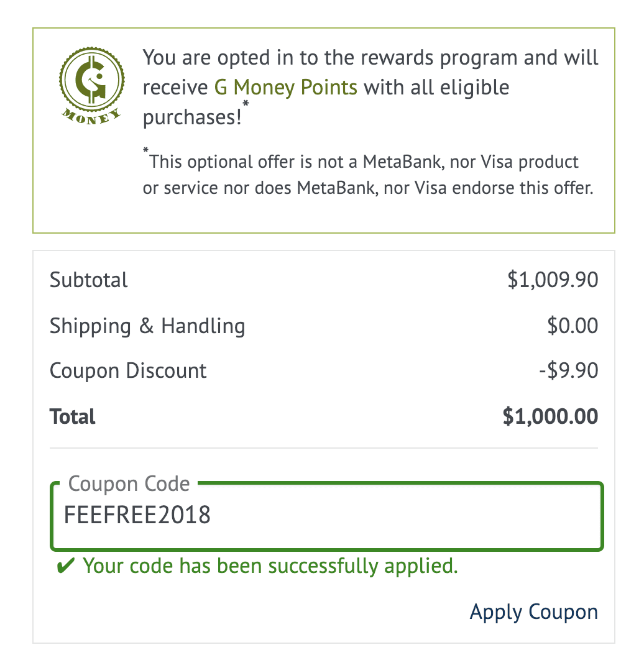Click the asterisk after purchases!
The width and height of the screenshot is (644, 650).
tap(246, 104)
